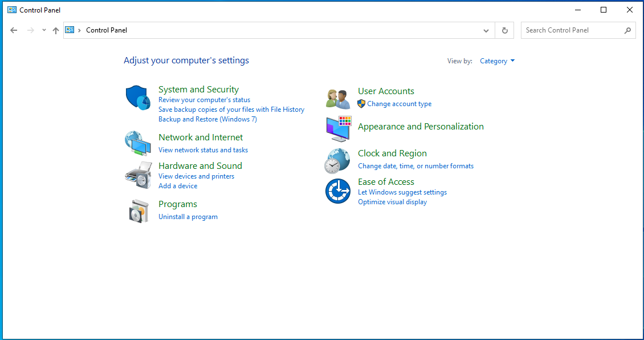Open the Hardware and Sound printer icon
The width and height of the screenshot is (644, 340).
pyautogui.click(x=138, y=175)
